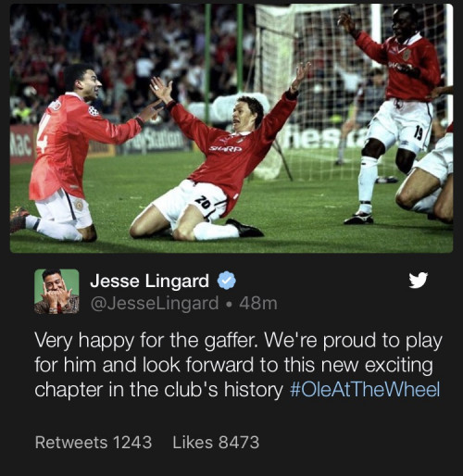View the Retweets 1243 count
463x476 pixels.
point(94,442)
